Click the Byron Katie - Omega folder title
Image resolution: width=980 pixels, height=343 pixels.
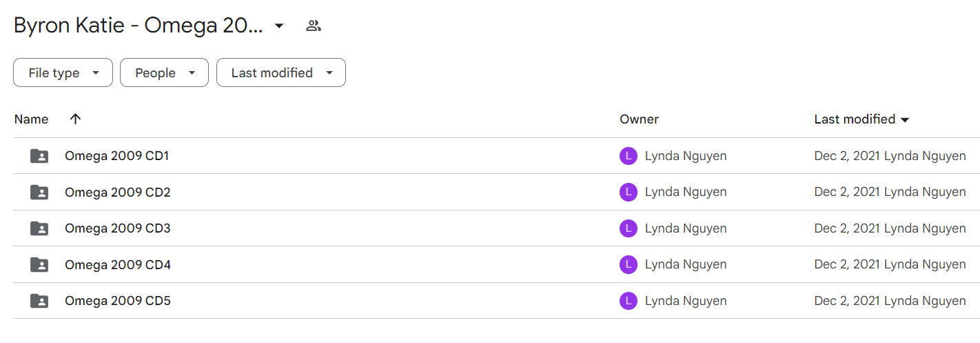pos(139,26)
